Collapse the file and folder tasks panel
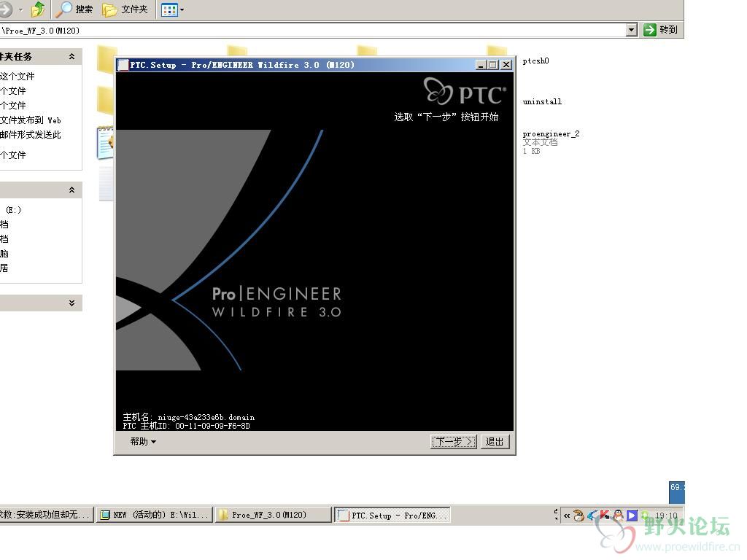 pos(71,57)
